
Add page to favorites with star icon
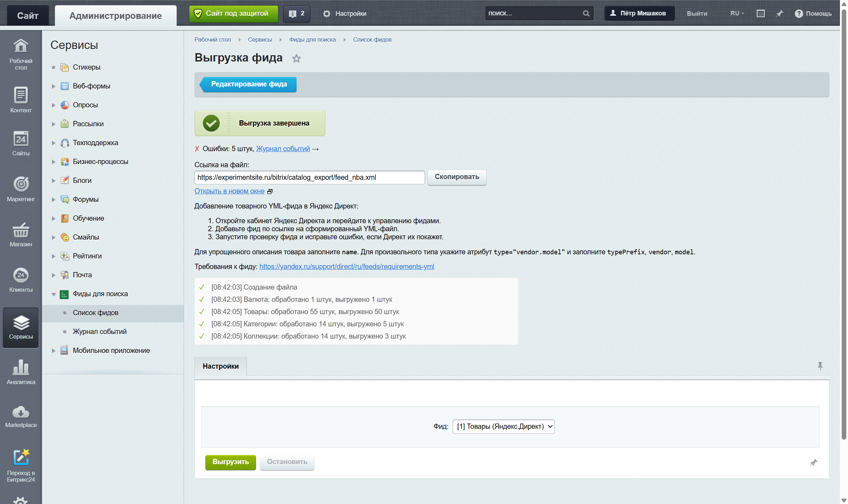(296, 58)
